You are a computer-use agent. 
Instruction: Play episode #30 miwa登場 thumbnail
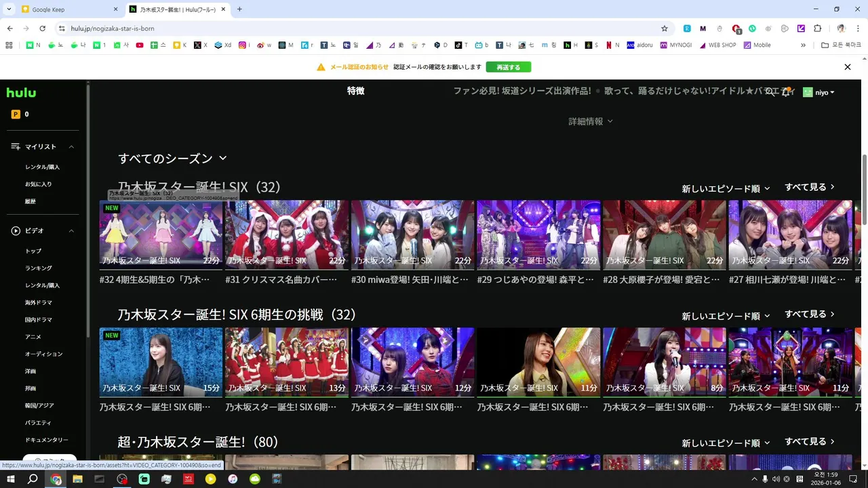[x=412, y=235]
